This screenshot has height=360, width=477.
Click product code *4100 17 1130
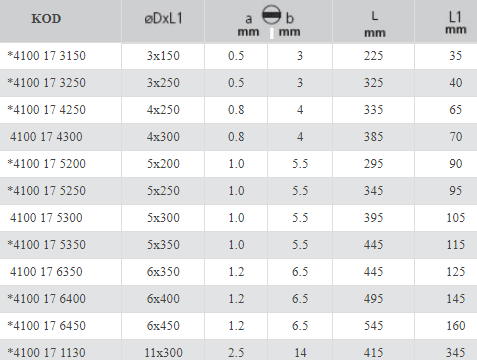(x=47, y=353)
